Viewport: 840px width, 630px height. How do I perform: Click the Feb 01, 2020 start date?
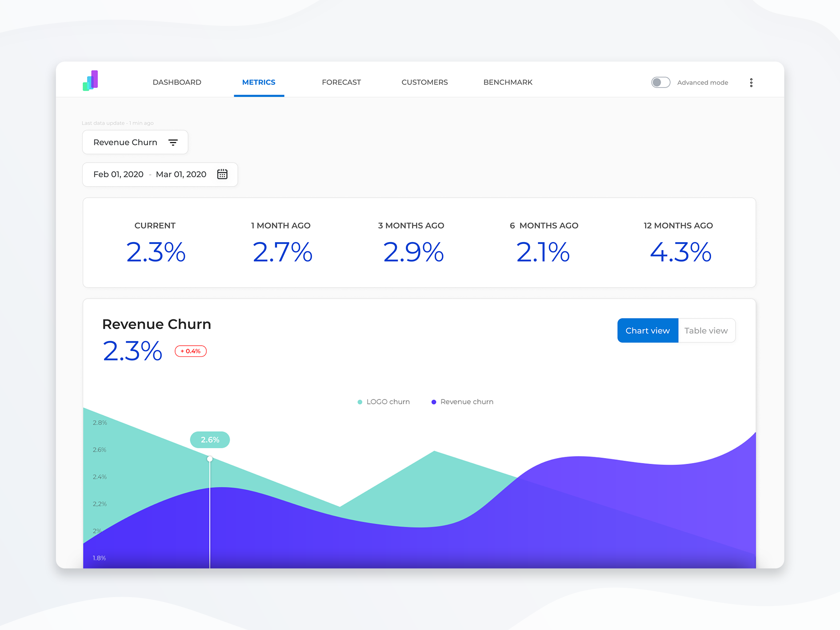click(x=118, y=174)
